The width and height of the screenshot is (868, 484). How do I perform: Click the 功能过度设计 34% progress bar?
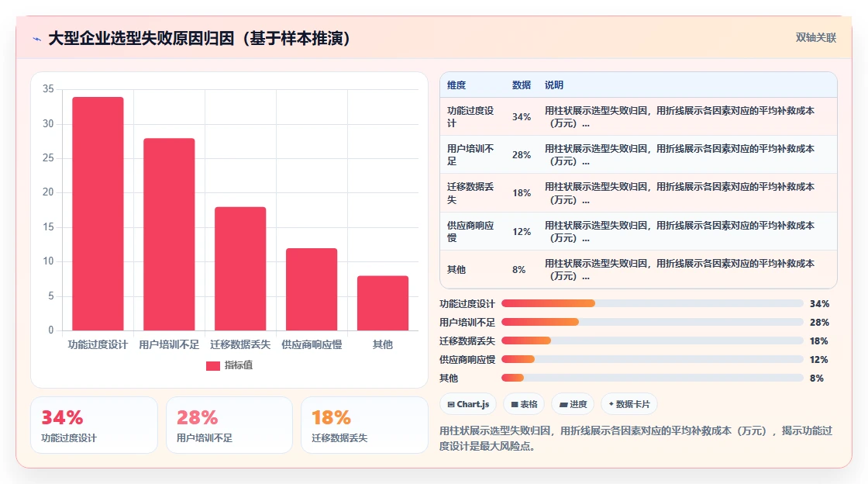pyautogui.click(x=652, y=303)
